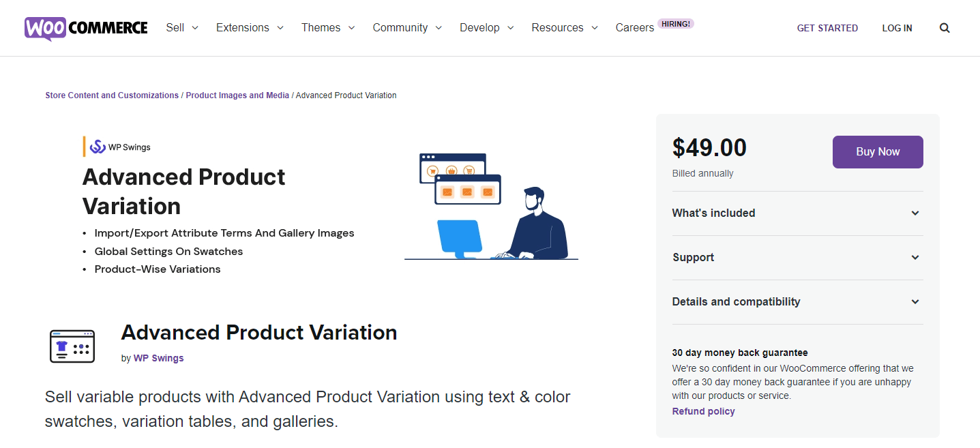Expand the Support section chevron
This screenshot has height=448, width=980.
(915, 258)
